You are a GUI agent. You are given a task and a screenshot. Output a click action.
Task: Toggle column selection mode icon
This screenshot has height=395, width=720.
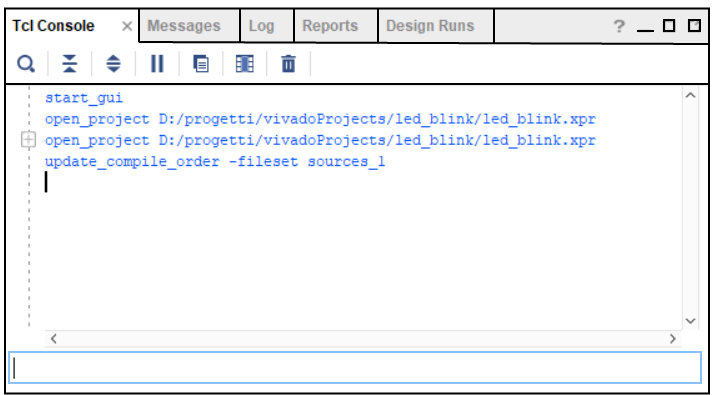pyautogui.click(x=244, y=63)
